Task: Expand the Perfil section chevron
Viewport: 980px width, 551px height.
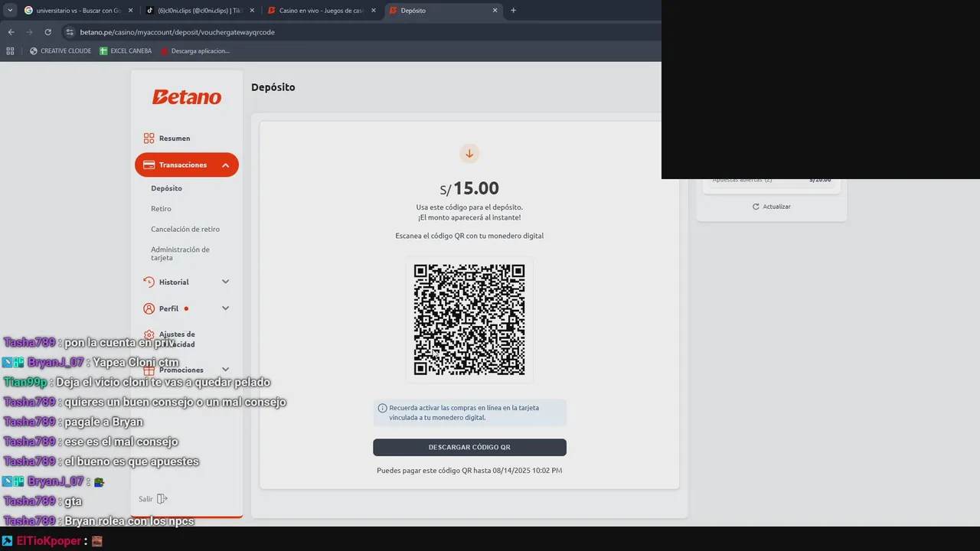Action: point(226,308)
